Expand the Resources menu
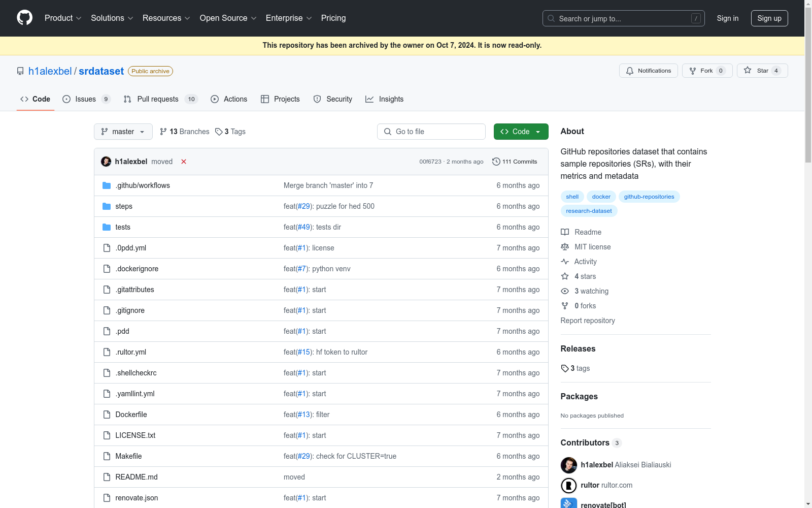 166,18
